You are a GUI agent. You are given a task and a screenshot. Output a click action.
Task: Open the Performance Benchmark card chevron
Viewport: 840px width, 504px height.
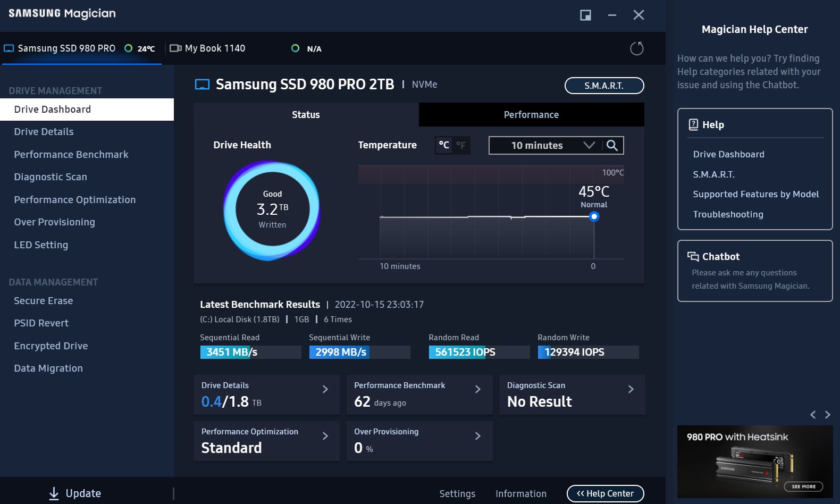pyautogui.click(x=478, y=389)
